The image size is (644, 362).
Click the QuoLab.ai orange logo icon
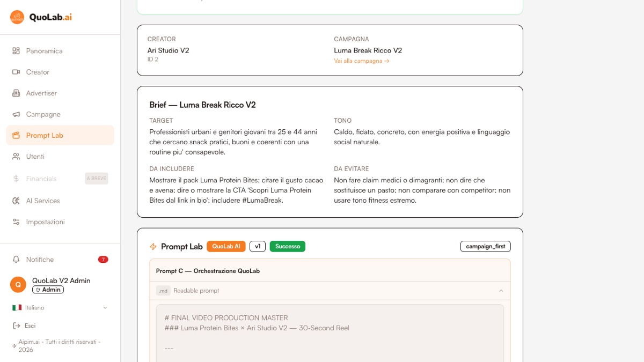(17, 17)
